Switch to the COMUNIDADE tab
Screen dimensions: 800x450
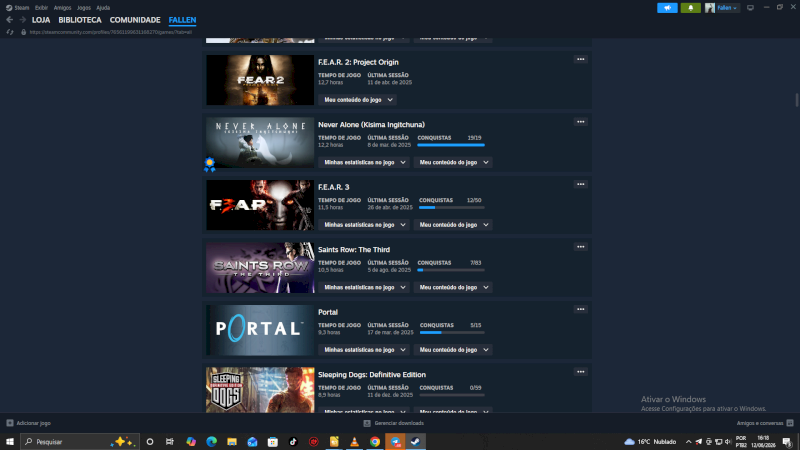tap(135, 20)
